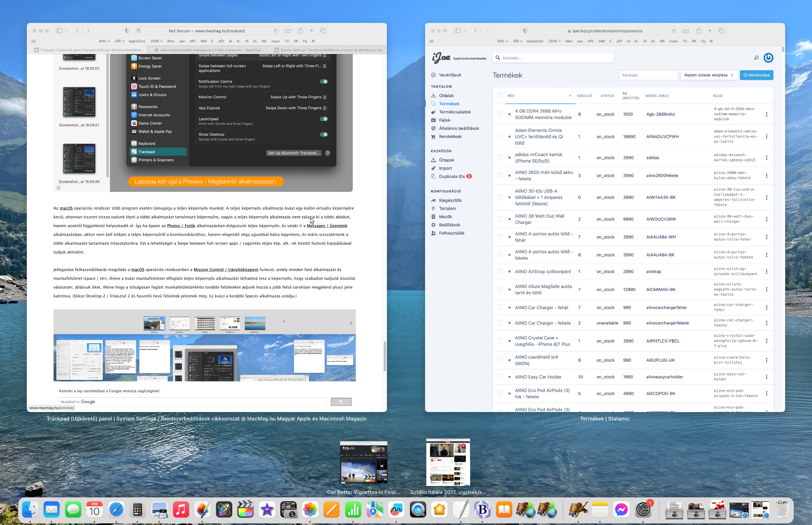
Task: Click macmag.hu page vertical scrollbar
Action: click(x=384, y=356)
